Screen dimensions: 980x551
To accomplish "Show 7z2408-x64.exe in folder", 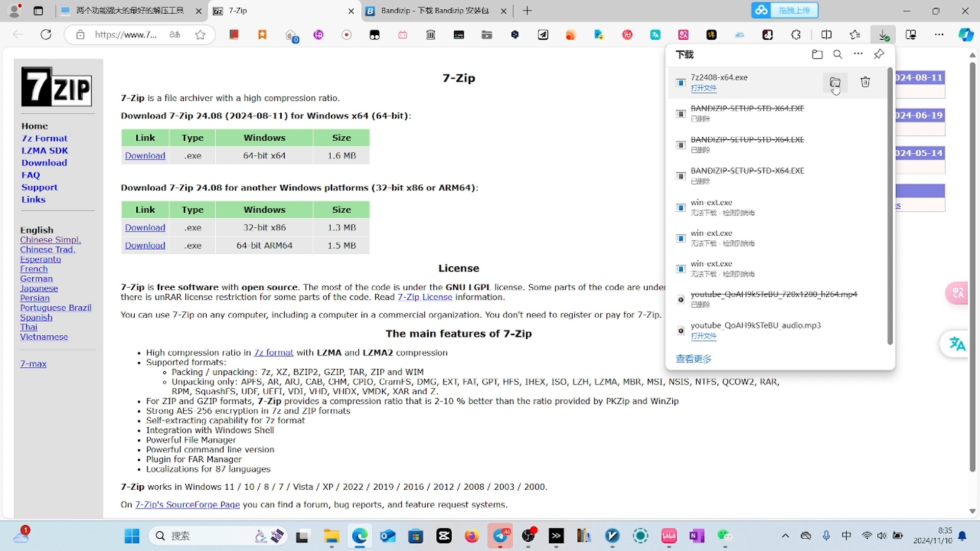I will click(x=835, y=83).
